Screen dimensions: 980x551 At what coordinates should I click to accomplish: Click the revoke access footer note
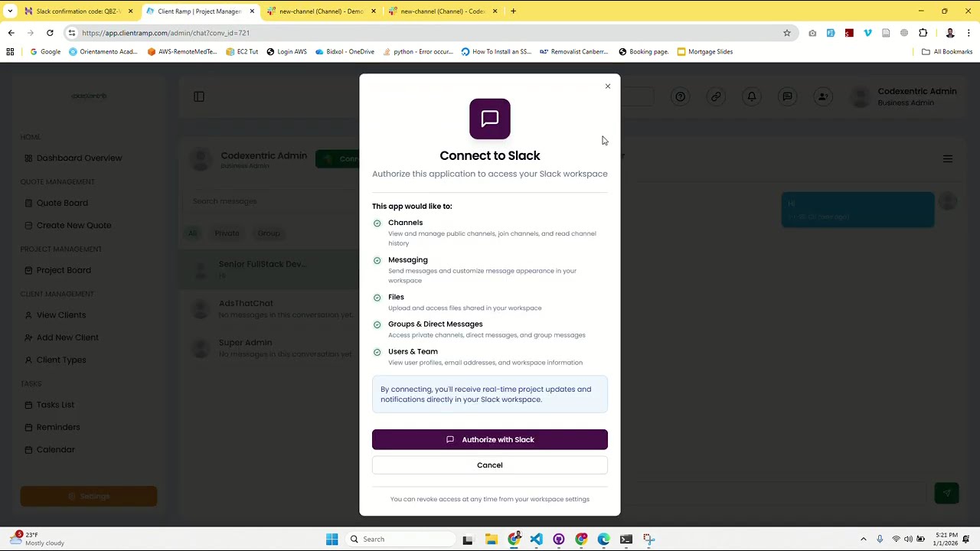click(490, 499)
